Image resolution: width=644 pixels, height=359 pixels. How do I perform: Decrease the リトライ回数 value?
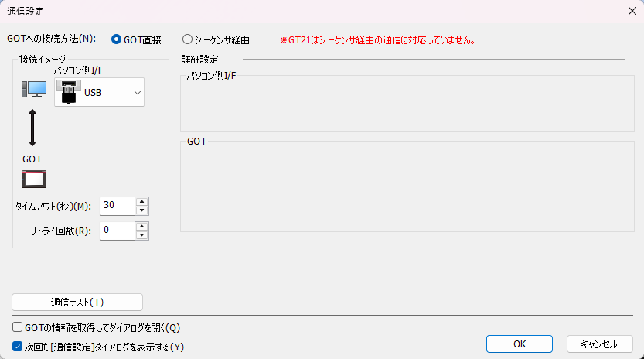point(141,234)
